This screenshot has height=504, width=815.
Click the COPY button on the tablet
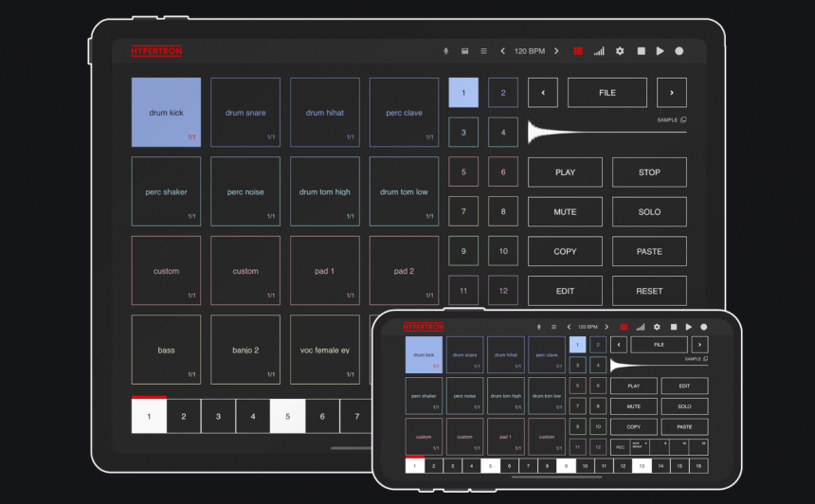pos(565,251)
